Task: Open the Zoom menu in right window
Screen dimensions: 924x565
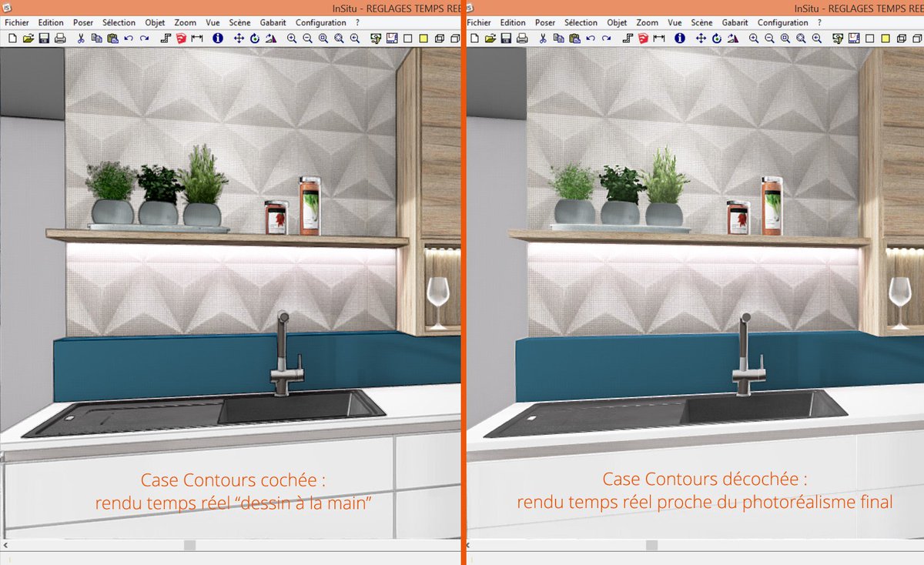Action: 647,23
